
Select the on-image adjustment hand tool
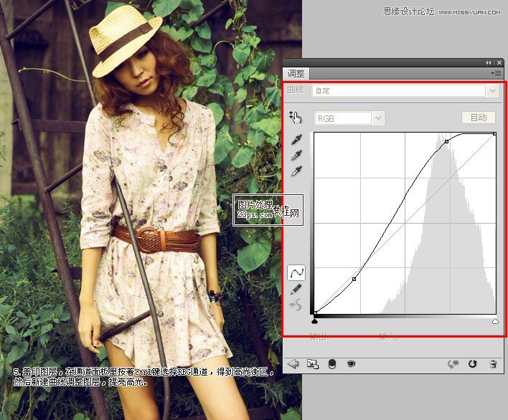[295, 117]
